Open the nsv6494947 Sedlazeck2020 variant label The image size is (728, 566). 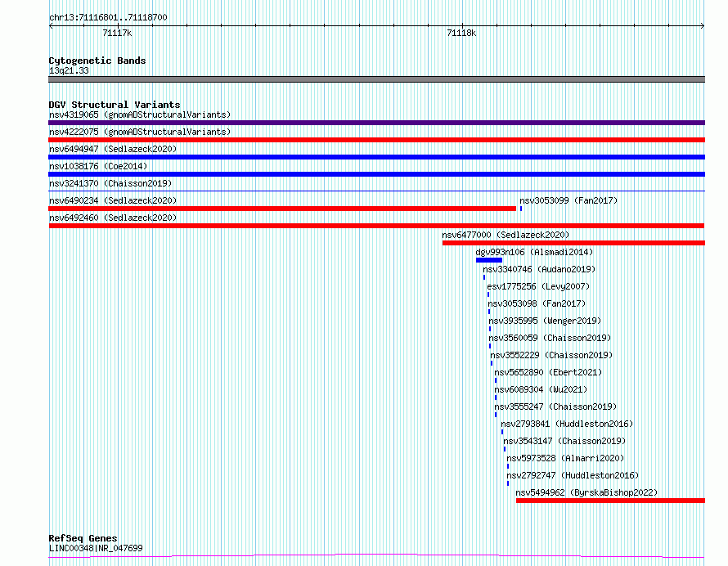(x=113, y=149)
